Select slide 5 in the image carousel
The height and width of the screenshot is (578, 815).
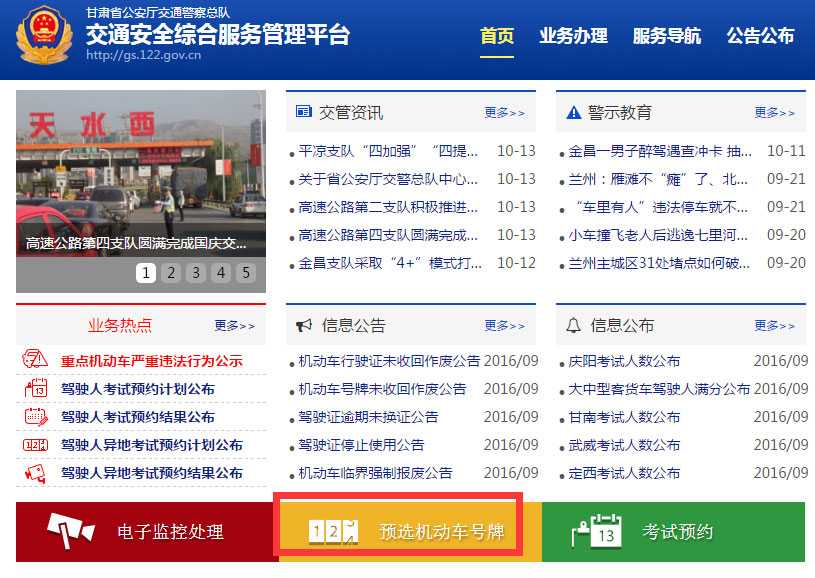tap(245, 273)
